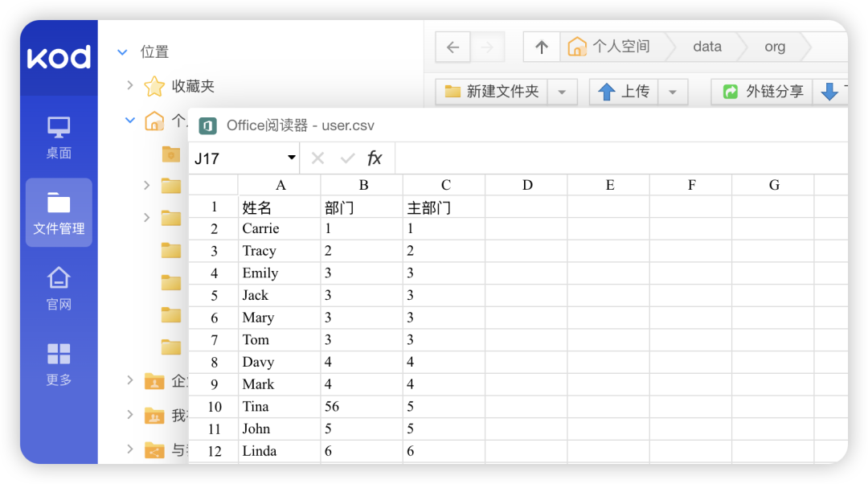Select column C header
This screenshot has height=484, width=868.
click(445, 185)
